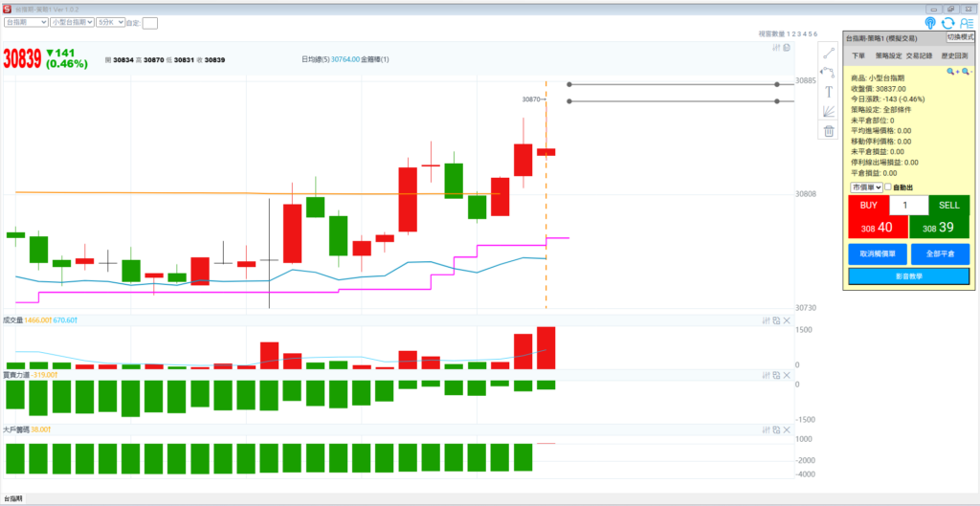Close the 成交量 volume indicator panel
The image size is (980, 506).
pos(787,320)
